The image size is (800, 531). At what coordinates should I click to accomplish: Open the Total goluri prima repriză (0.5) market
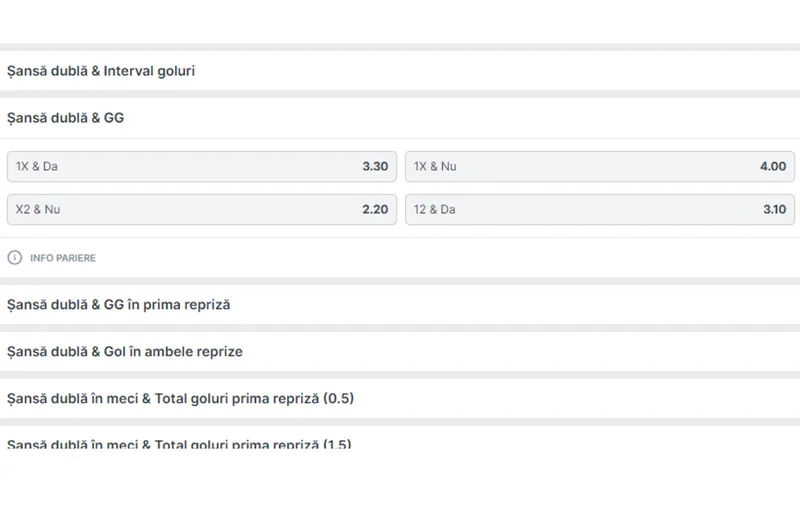coord(180,398)
